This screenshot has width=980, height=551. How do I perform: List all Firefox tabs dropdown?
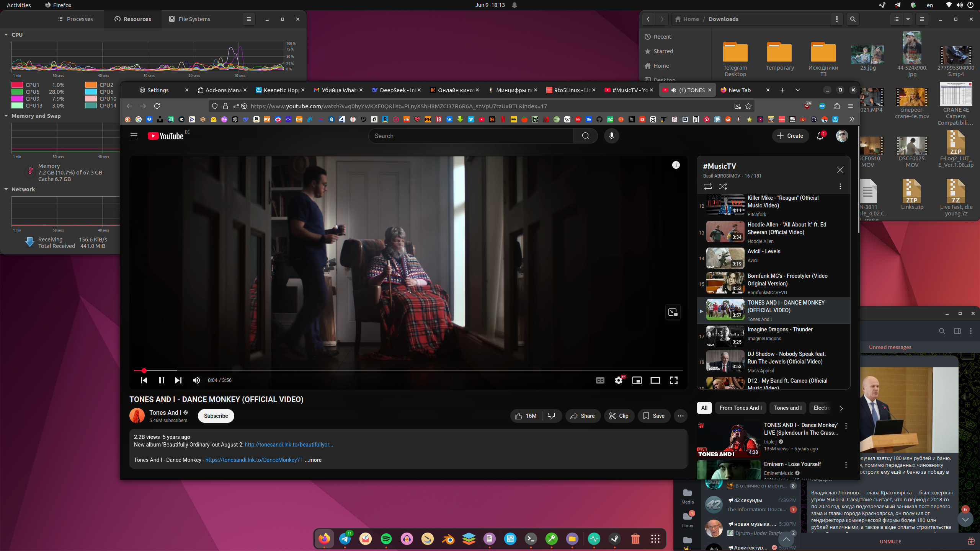click(798, 90)
